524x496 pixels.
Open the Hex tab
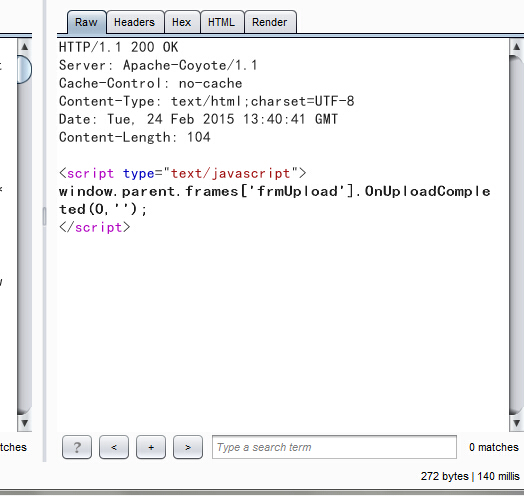click(x=181, y=22)
